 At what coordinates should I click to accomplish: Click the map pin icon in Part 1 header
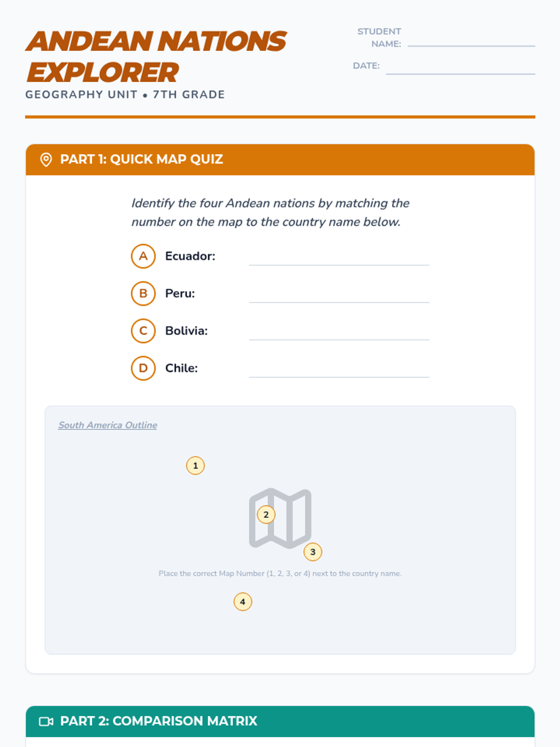(46, 160)
